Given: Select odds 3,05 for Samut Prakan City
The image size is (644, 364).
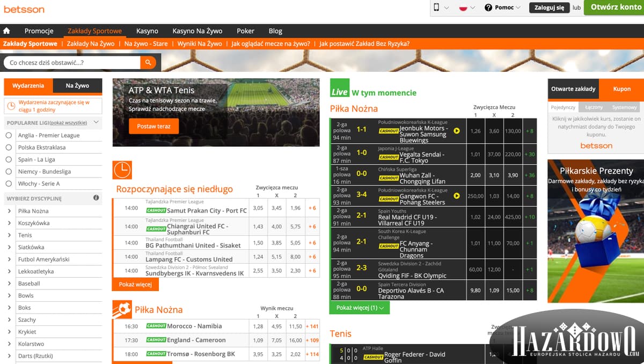Looking at the screenshot, I should pos(258,209).
